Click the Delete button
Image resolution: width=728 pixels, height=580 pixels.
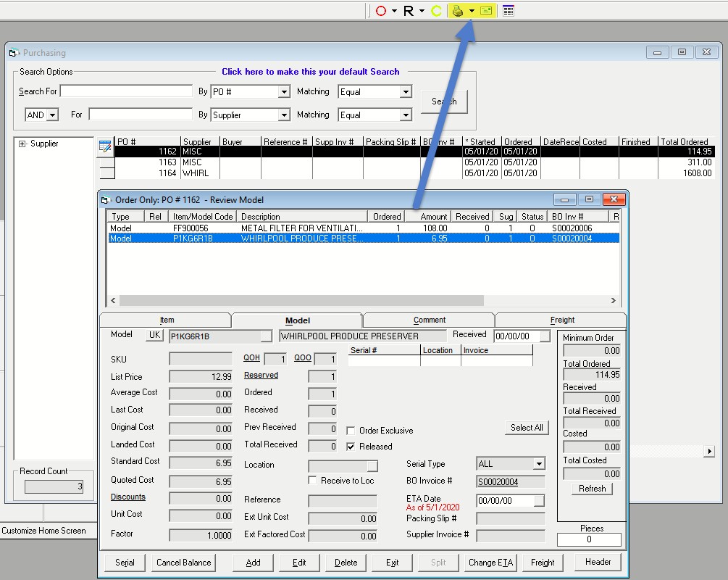346,563
